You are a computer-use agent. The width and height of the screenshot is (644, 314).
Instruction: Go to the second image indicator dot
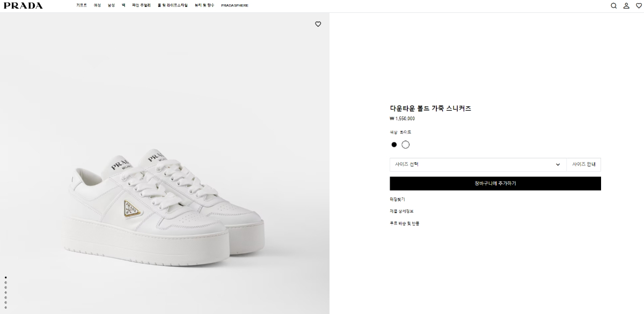(x=6, y=282)
